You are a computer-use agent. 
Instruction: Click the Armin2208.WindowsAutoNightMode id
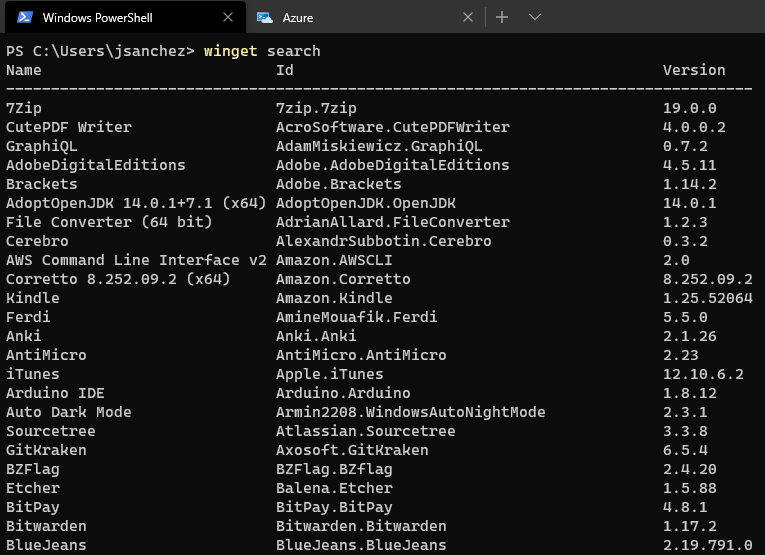tap(410, 412)
